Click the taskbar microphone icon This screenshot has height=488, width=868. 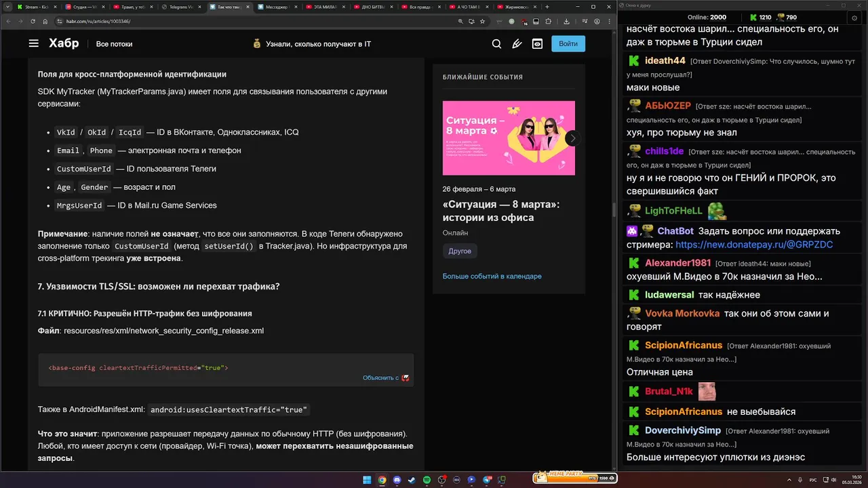click(800, 480)
